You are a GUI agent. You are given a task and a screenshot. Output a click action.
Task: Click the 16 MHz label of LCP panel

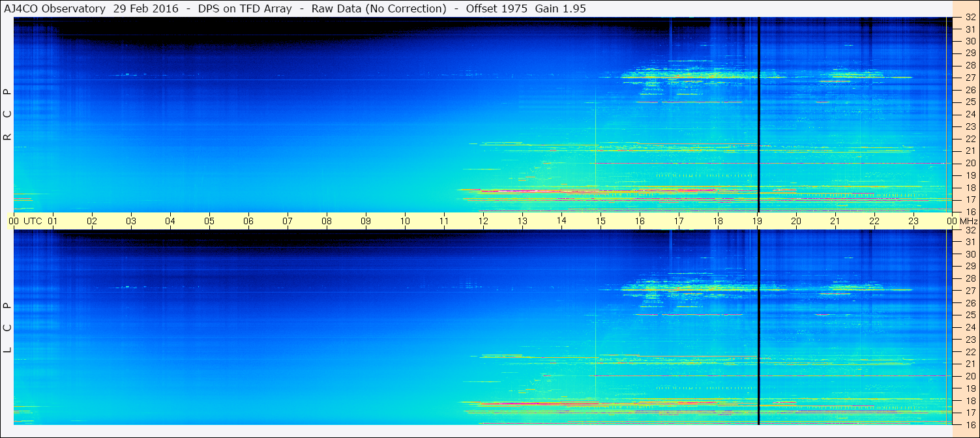(970, 424)
